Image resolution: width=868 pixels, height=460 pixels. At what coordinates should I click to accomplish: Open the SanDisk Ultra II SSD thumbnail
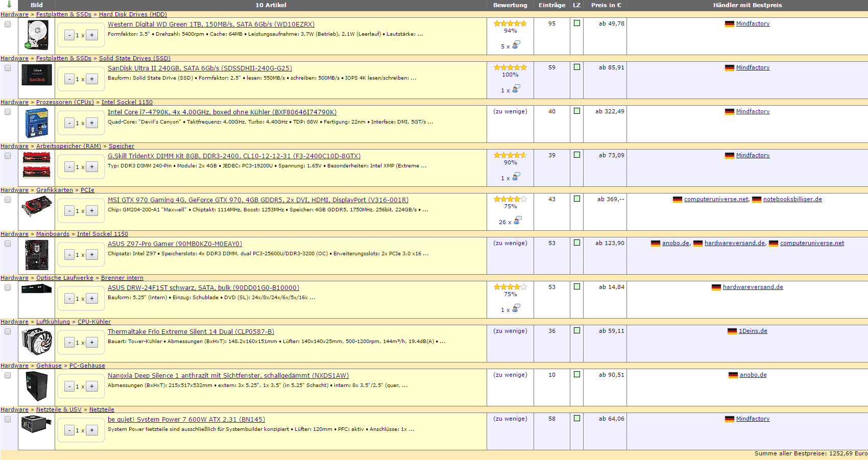tap(37, 75)
